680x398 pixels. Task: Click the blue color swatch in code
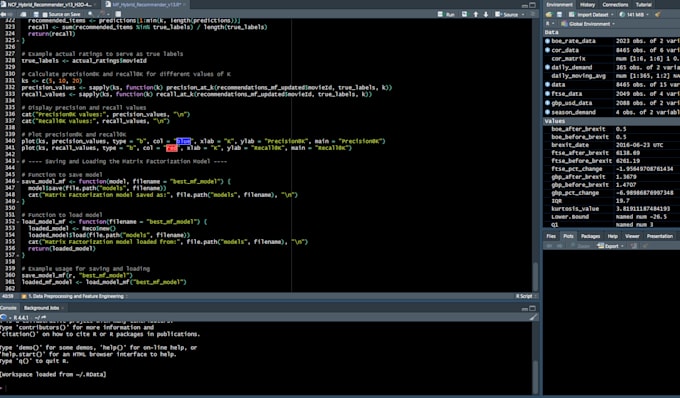pyautogui.click(x=183, y=141)
